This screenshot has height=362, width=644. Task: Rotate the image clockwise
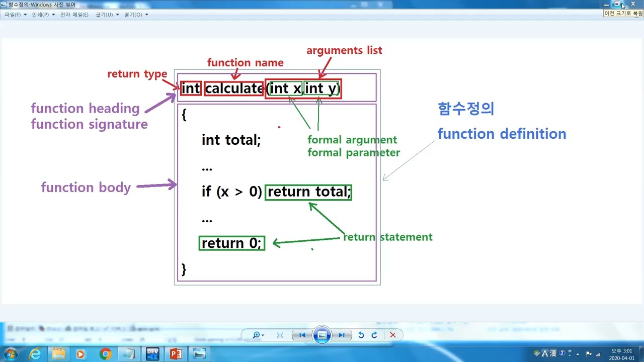coord(374,335)
